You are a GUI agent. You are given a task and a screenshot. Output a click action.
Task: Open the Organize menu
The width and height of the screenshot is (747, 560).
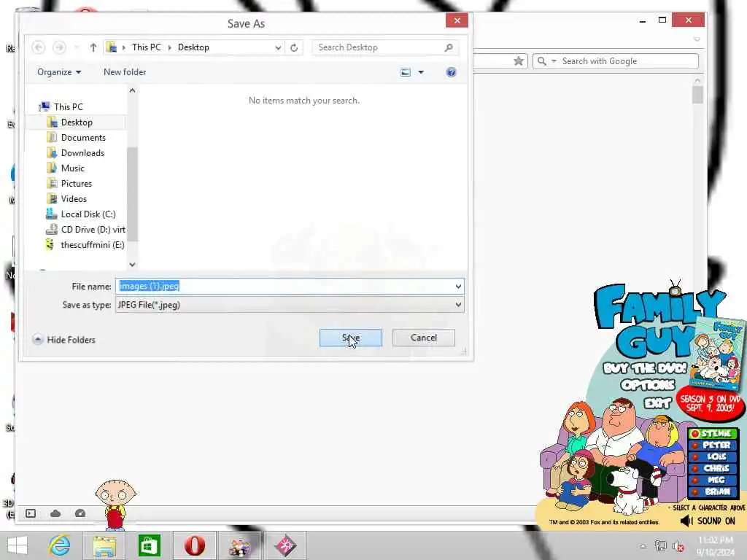coord(59,72)
